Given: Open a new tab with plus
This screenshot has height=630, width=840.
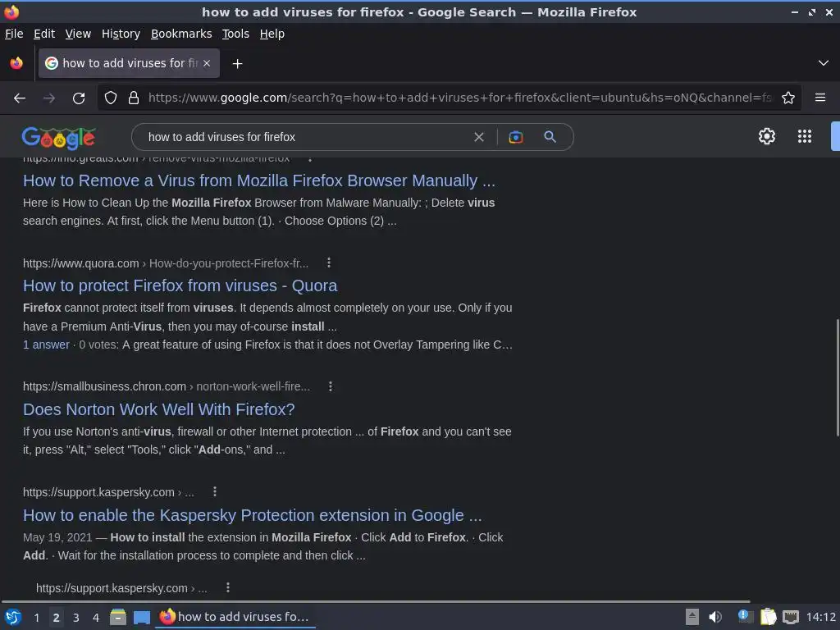Looking at the screenshot, I should (x=237, y=64).
